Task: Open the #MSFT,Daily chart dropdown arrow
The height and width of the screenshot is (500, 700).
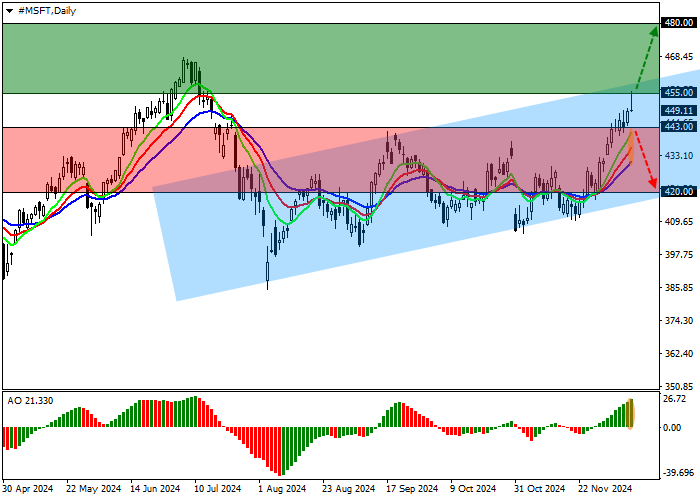Action: (x=8, y=9)
